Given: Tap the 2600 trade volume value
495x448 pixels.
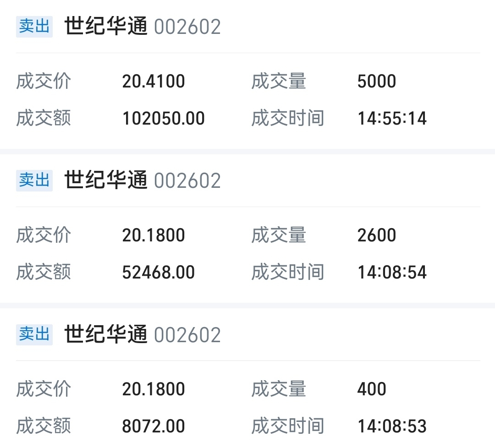Looking at the screenshot, I should coord(377,235).
